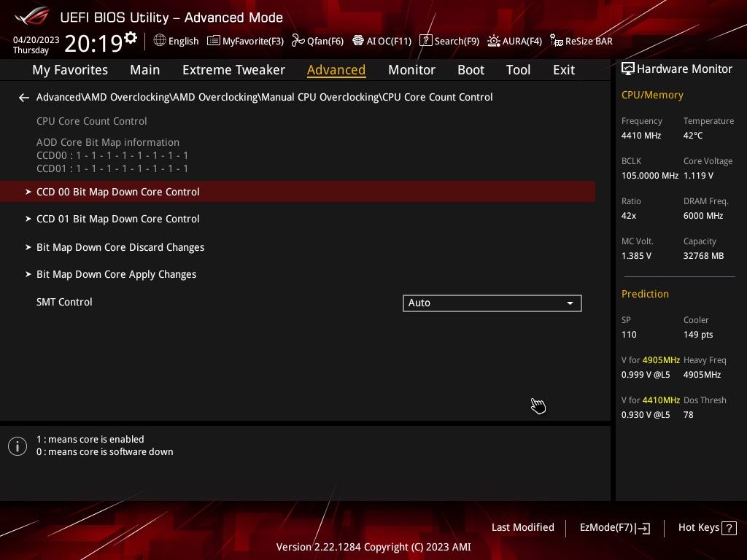This screenshot has height=560, width=747.
Task: Click the 32768 MB capacity value
Action: pyautogui.click(x=703, y=256)
